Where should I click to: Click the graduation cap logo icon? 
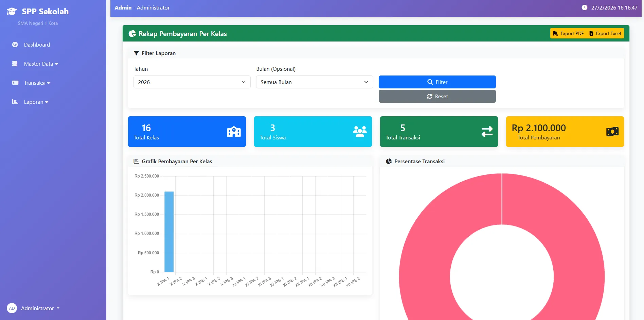[12, 12]
